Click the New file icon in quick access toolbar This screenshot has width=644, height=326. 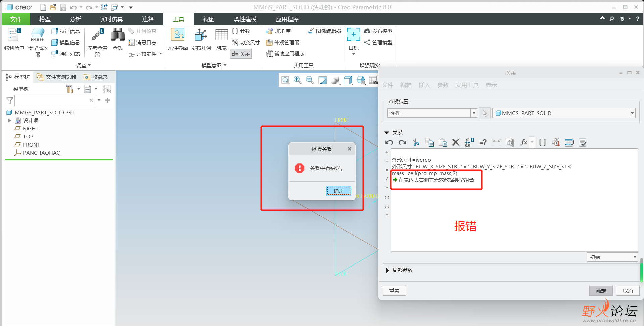pos(43,7)
